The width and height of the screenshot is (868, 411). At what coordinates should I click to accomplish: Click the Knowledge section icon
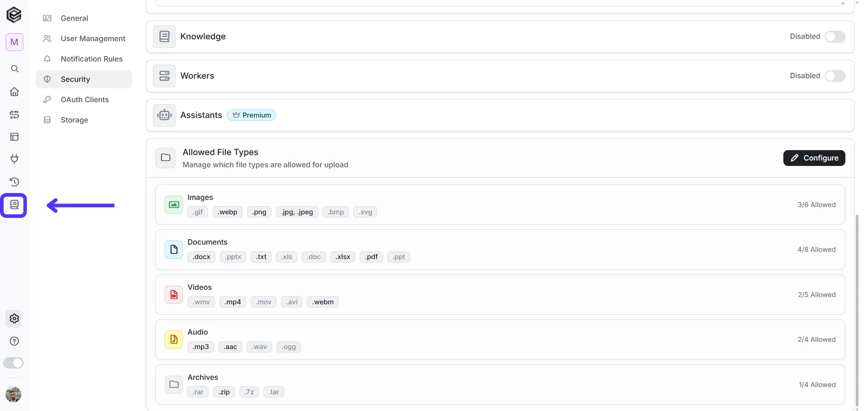[x=164, y=37]
